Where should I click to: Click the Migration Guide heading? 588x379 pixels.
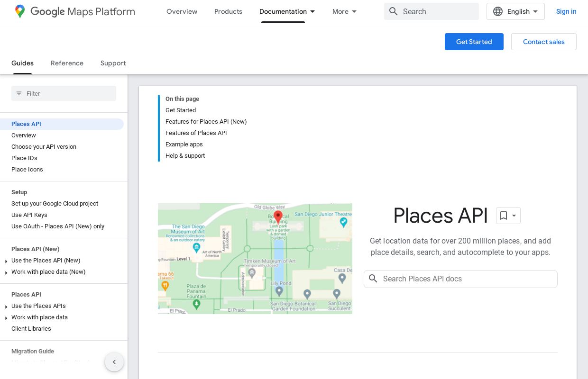click(33, 352)
